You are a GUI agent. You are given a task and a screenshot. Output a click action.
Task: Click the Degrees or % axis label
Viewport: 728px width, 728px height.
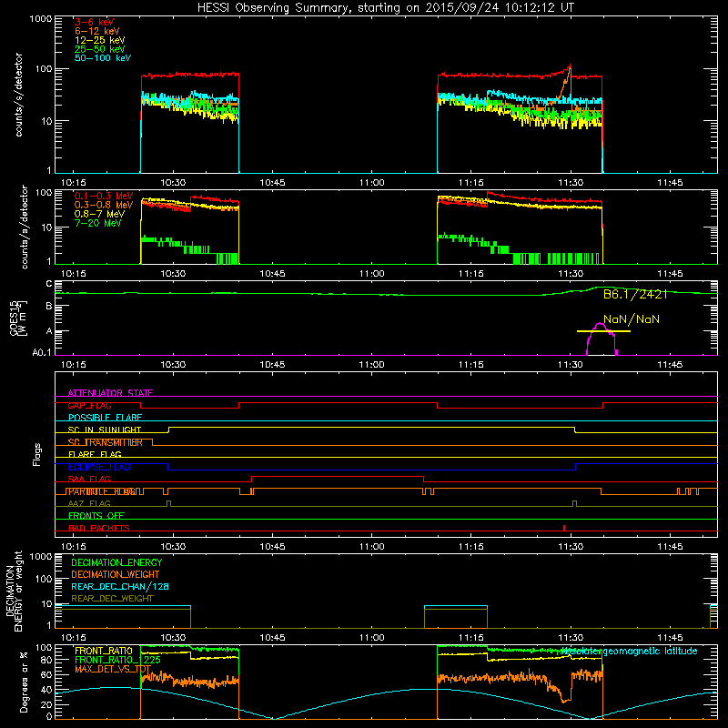point(24,682)
